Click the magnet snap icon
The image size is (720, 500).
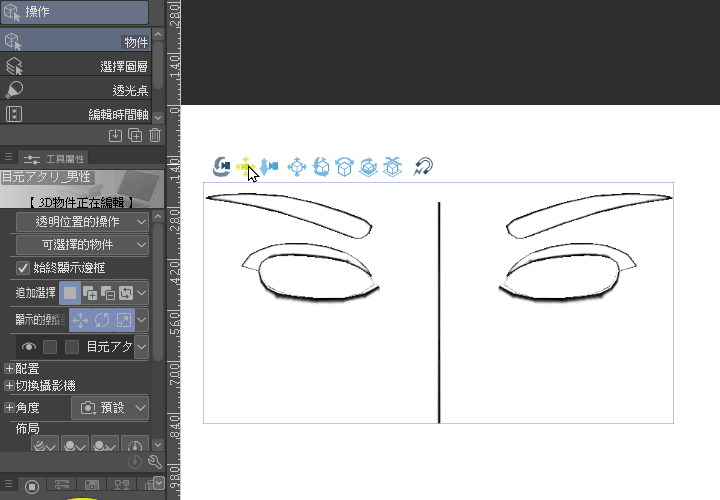tap(423, 166)
